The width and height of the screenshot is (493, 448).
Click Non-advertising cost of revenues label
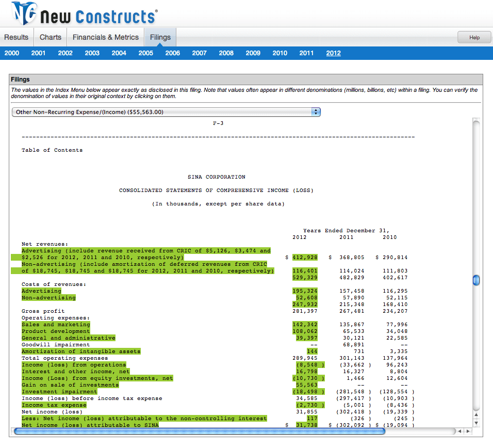tap(49, 298)
